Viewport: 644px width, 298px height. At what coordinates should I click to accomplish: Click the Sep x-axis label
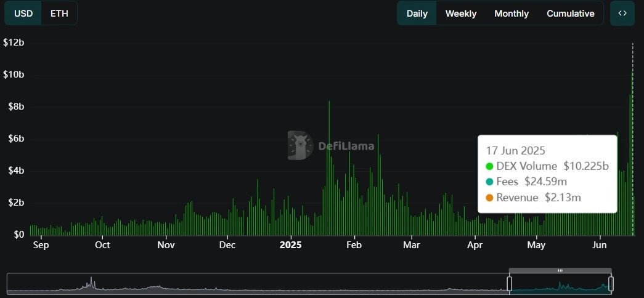[40, 246]
